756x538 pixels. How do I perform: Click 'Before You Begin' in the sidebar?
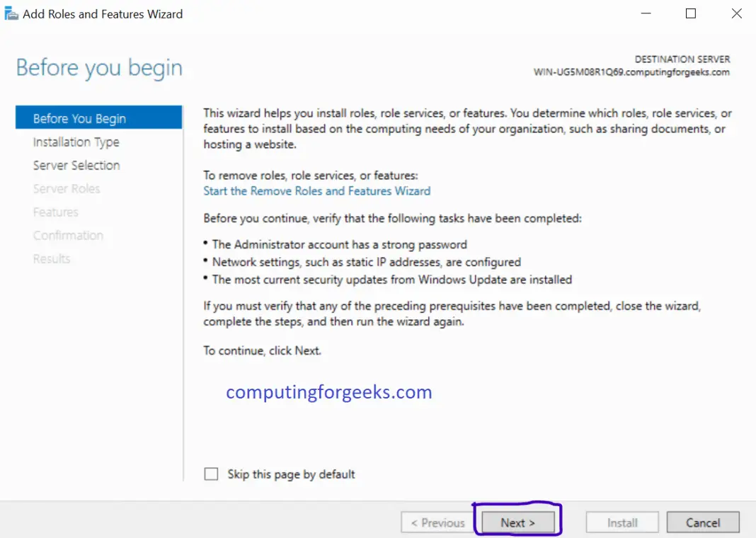tap(79, 118)
